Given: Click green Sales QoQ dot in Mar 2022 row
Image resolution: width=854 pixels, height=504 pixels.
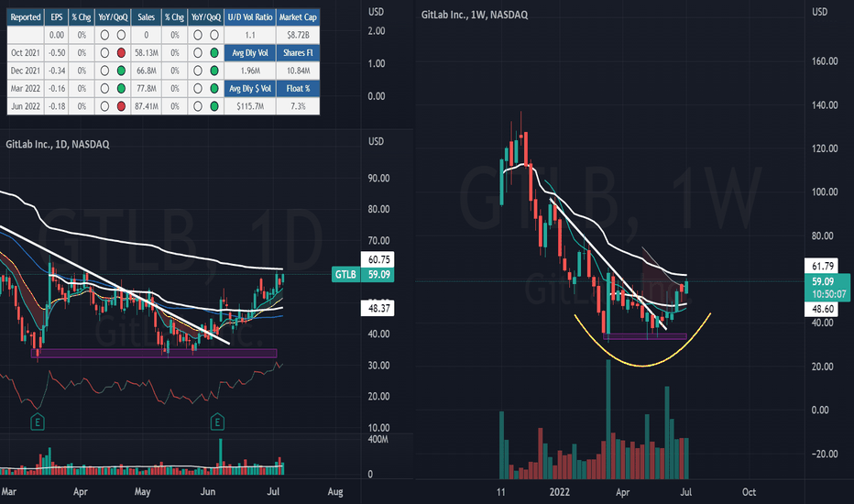Looking at the screenshot, I should tap(214, 88).
